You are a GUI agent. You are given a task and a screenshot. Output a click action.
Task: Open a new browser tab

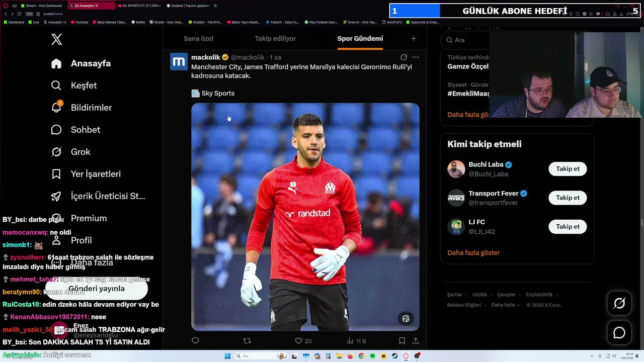click(x=215, y=6)
